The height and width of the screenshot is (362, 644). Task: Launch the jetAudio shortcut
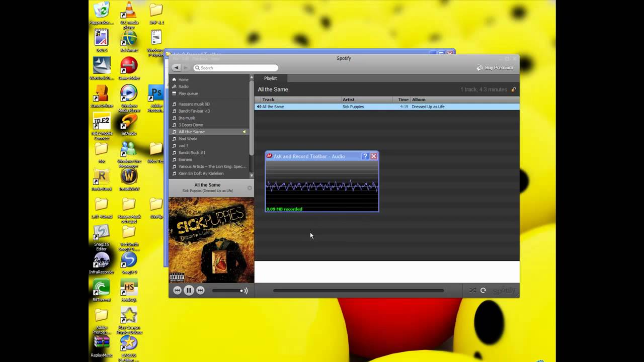coord(129,124)
